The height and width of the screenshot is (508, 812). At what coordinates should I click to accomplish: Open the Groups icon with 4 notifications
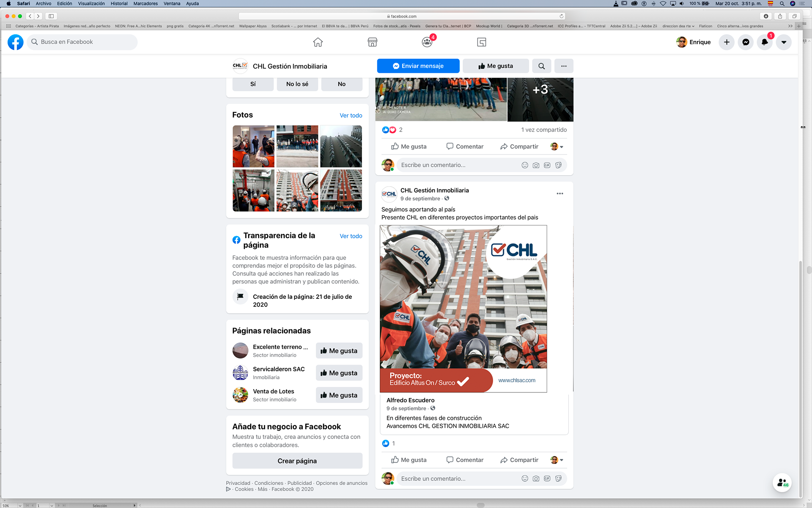(x=427, y=42)
